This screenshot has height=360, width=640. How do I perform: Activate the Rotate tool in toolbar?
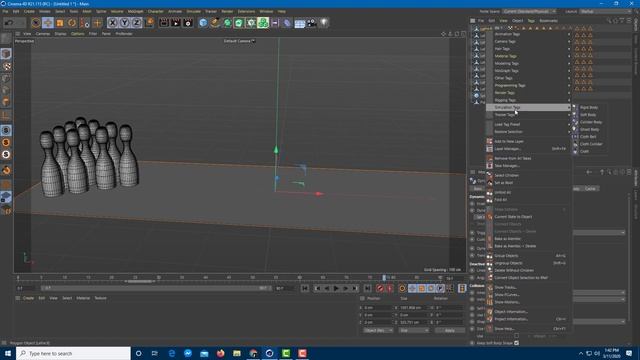click(72, 23)
